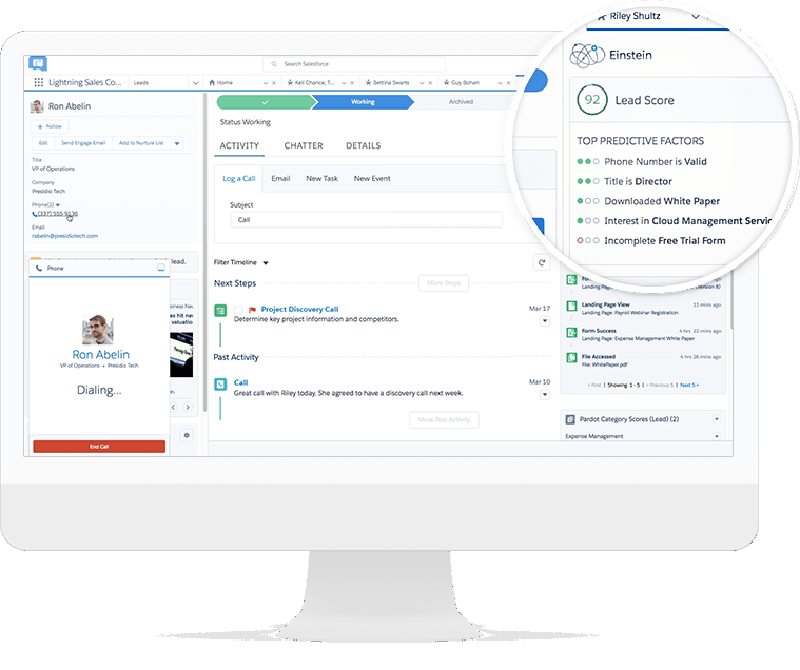
Task: Click the red flag beside Project Discovery Call
Action: pos(252,310)
